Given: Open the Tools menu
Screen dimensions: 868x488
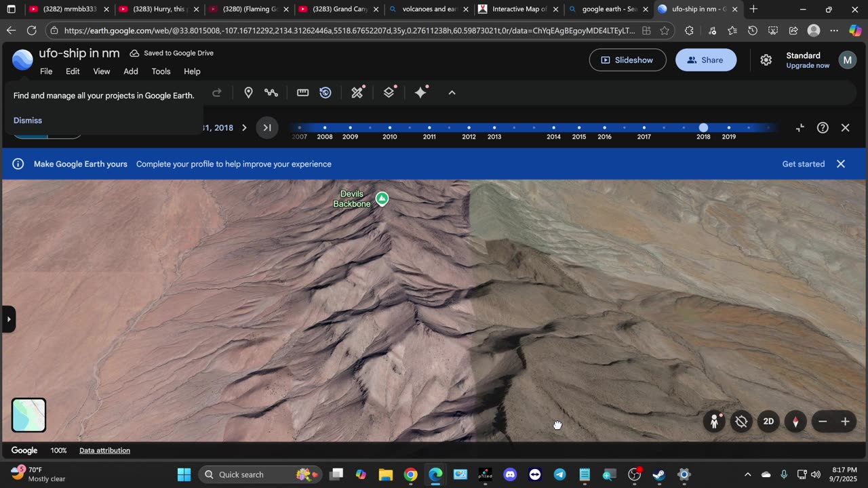Looking at the screenshot, I should pos(161,71).
